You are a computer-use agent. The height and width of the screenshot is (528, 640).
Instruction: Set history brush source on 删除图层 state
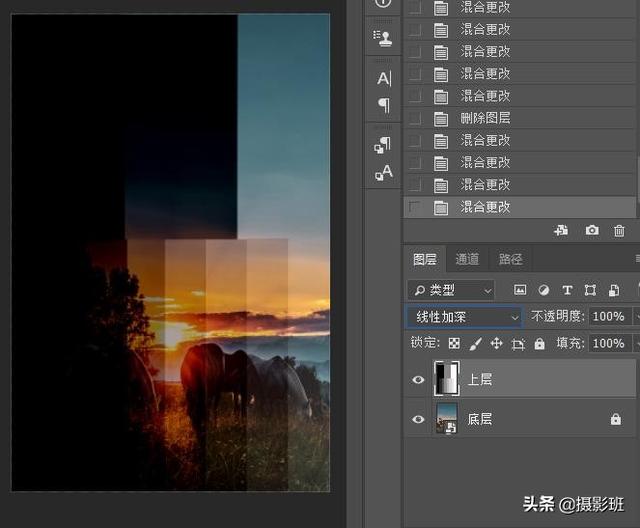click(x=415, y=118)
